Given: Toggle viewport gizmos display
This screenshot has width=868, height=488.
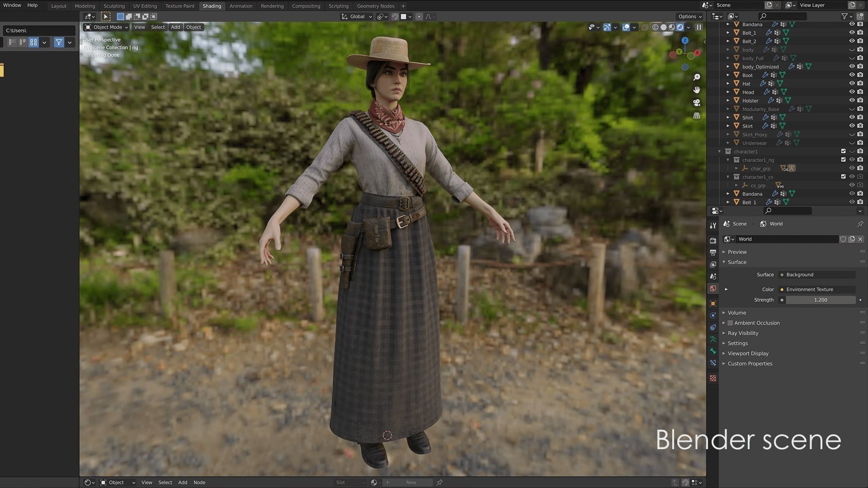Looking at the screenshot, I should point(607,27).
